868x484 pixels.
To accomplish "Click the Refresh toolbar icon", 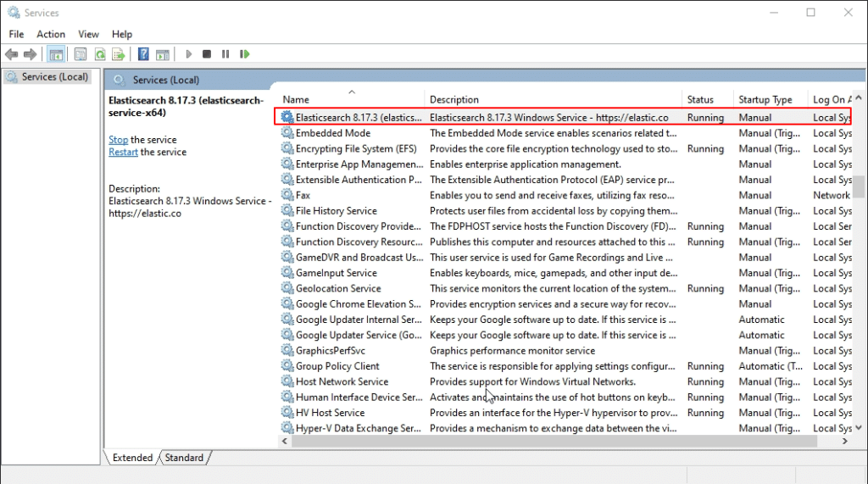I will tap(100, 54).
